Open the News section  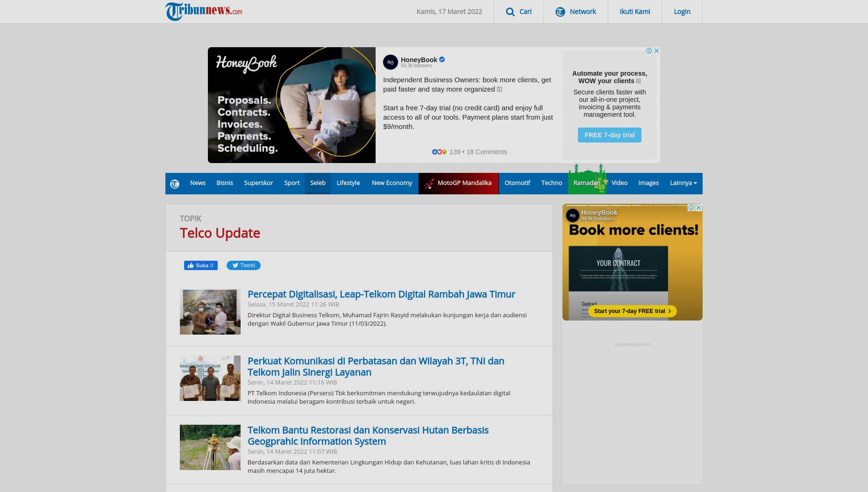pyautogui.click(x=198, y=183)
